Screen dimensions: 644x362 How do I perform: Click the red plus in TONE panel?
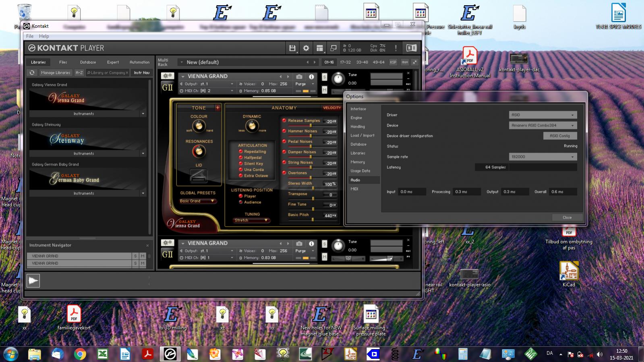pos(217,108)
